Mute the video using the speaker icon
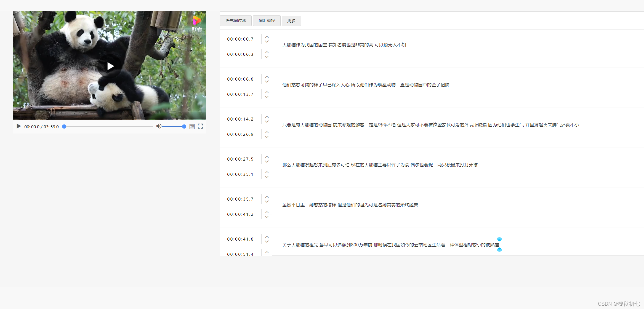Image resolution: width=644 pixels, height=309 pixels. [x=159, y=126]
